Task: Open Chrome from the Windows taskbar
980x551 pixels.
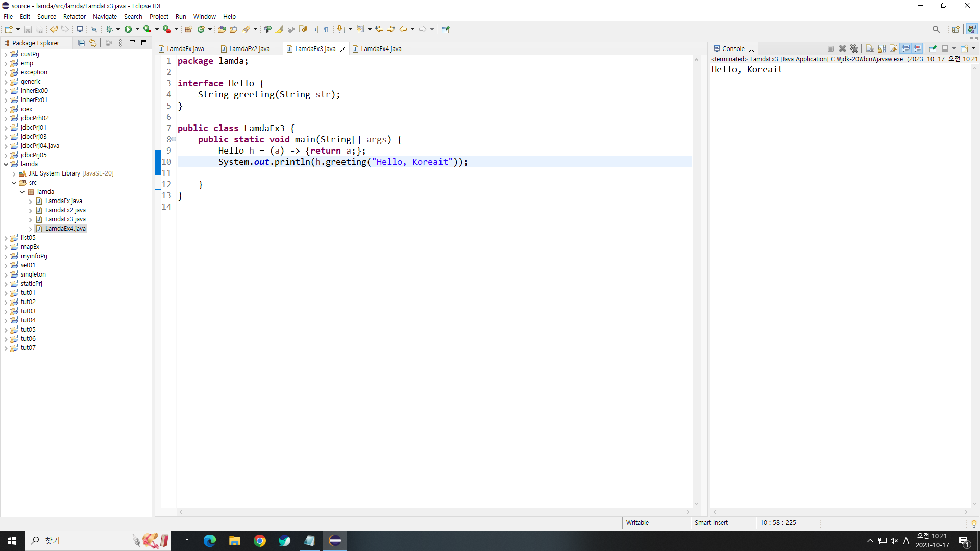Action: point(260,541)
